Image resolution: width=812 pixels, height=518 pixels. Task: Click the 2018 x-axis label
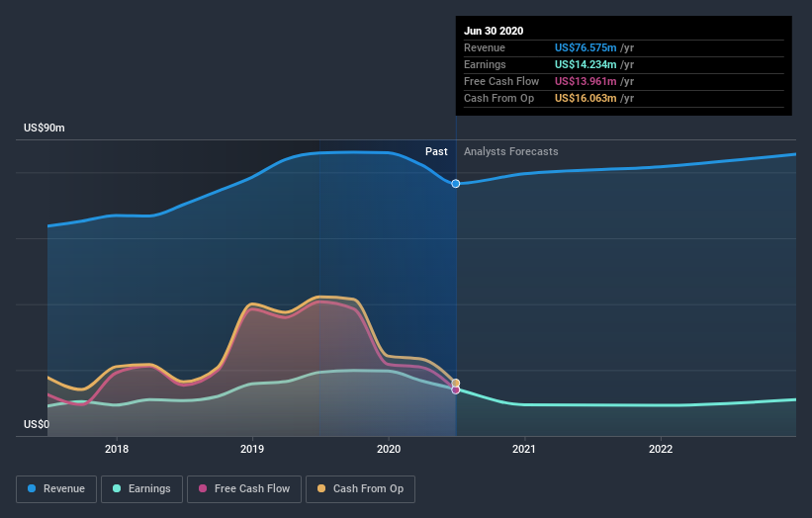[117, 449]
